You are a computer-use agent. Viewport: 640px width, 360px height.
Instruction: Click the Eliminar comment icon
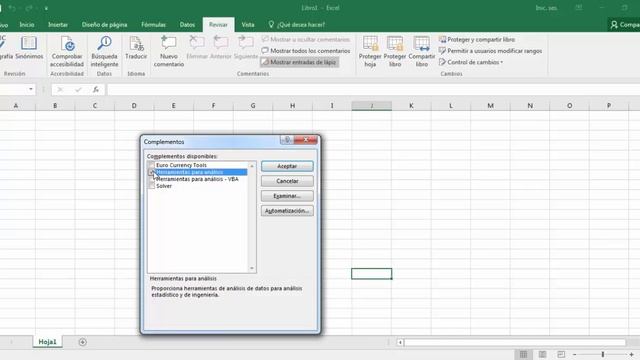click(x=197, y=48)
